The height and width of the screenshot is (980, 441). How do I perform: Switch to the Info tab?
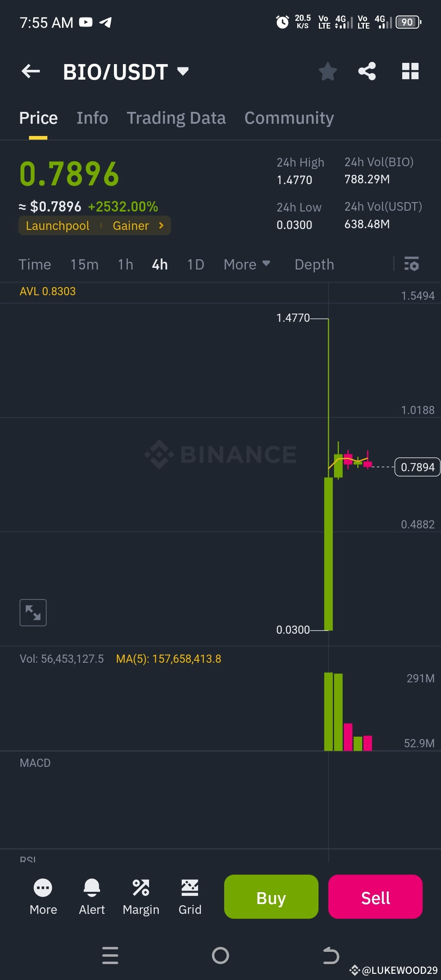coord(92,118)
